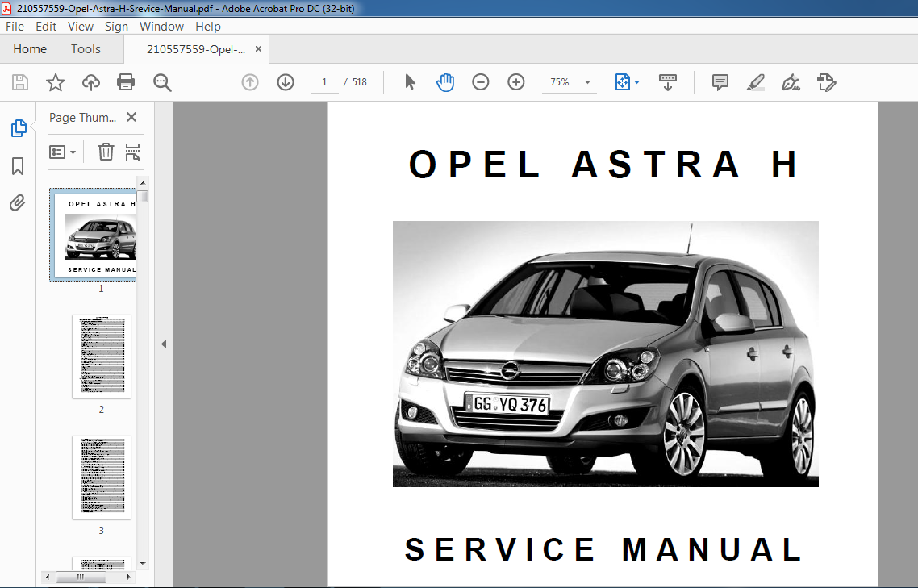
Task: Click thumbnail panel horizontal scroll thumb
Action: [81, 577]
